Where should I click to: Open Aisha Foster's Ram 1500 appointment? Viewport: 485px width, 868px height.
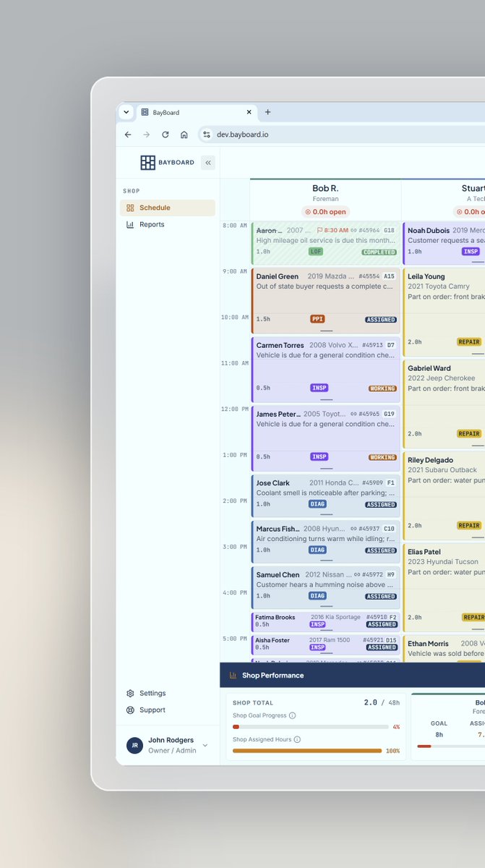pos(325,644)
